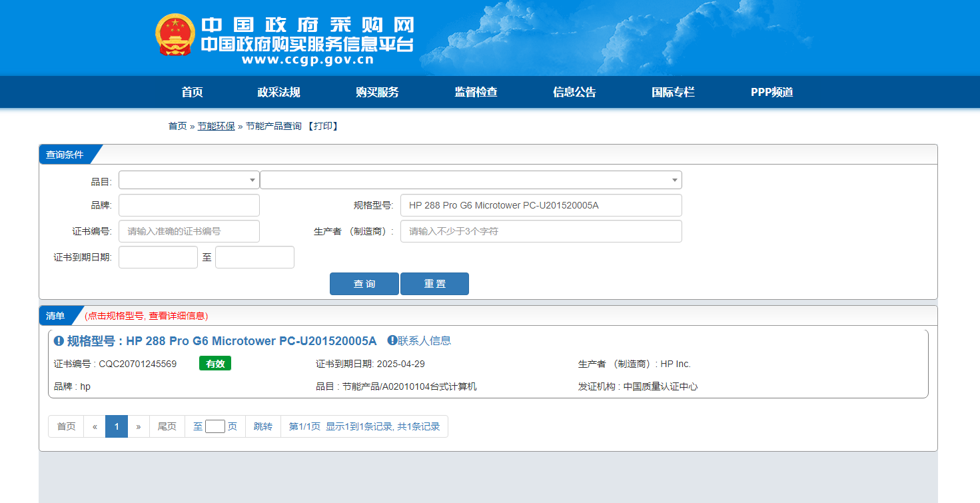Click the 节能产品查询 breadcrumb text
The height and width of the screenshot is (503, 980).
274,126
